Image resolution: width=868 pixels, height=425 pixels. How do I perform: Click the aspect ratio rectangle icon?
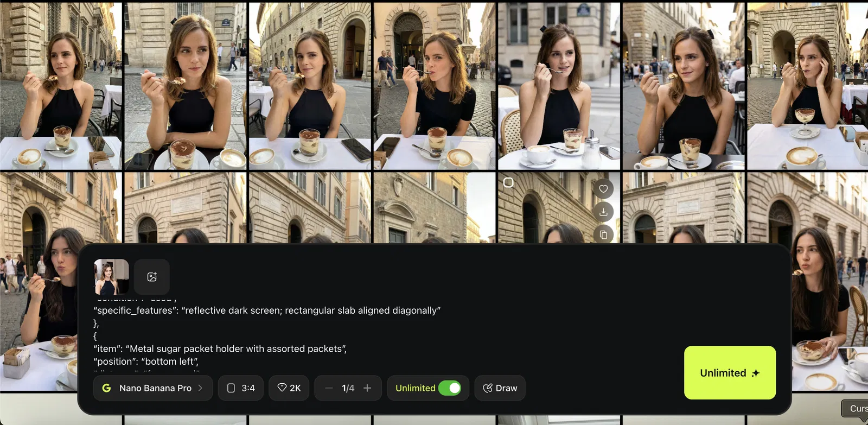click(231, 388)
